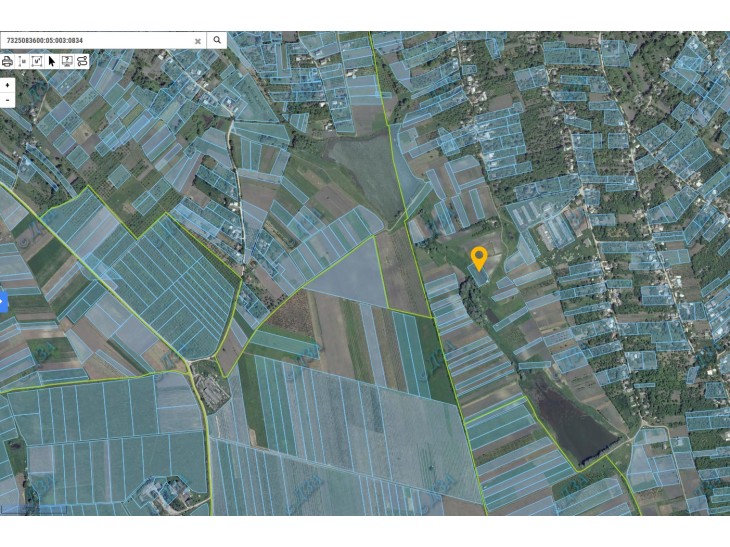Select the distance measurement tool
The width and height of the screenshot is (730, 547).
[22, 61]
